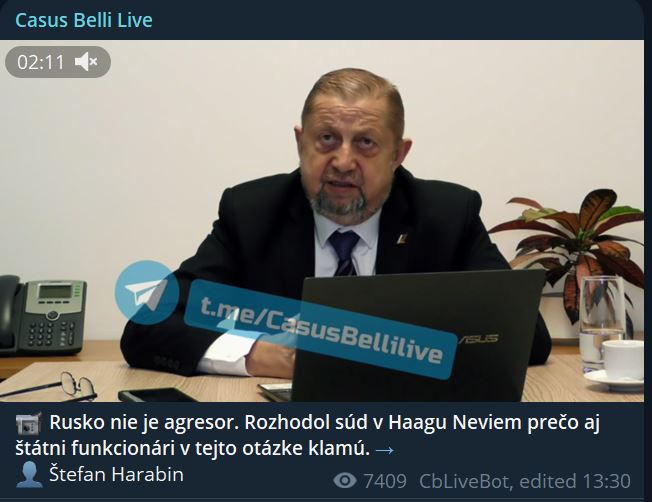652x502 pixels.
Task: Open the CbLiveBot author signature
Action: pyautogui.click(x=463, y=481)
